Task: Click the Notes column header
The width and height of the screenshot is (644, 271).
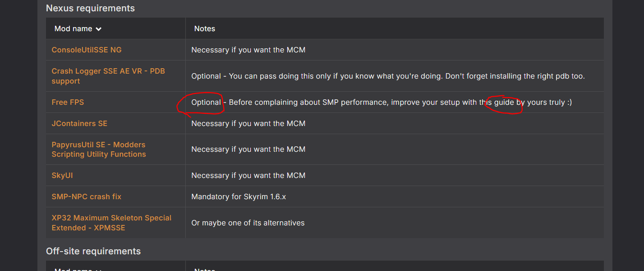Action: [205, 28]
